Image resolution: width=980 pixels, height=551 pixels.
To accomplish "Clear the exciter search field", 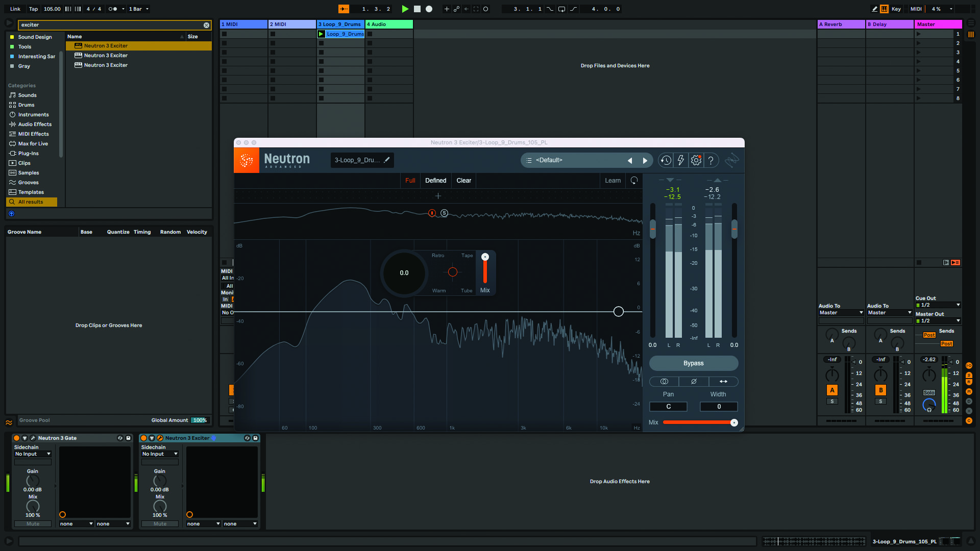I will (206, 25).
